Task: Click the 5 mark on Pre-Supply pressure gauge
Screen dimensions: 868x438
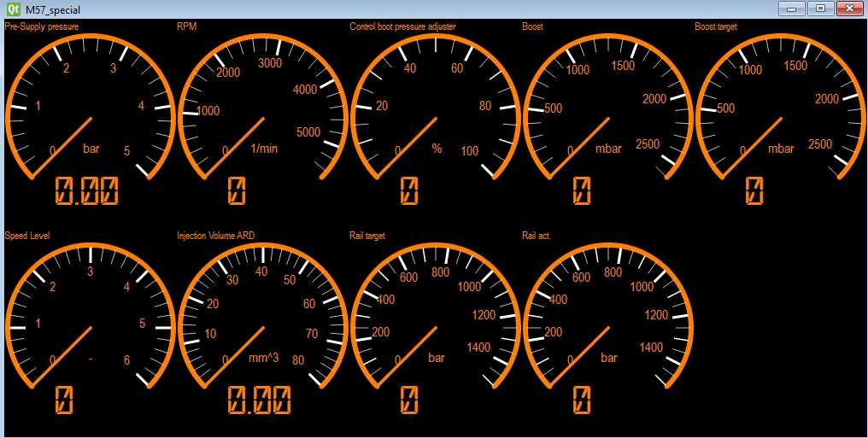Action: (126, 151)
